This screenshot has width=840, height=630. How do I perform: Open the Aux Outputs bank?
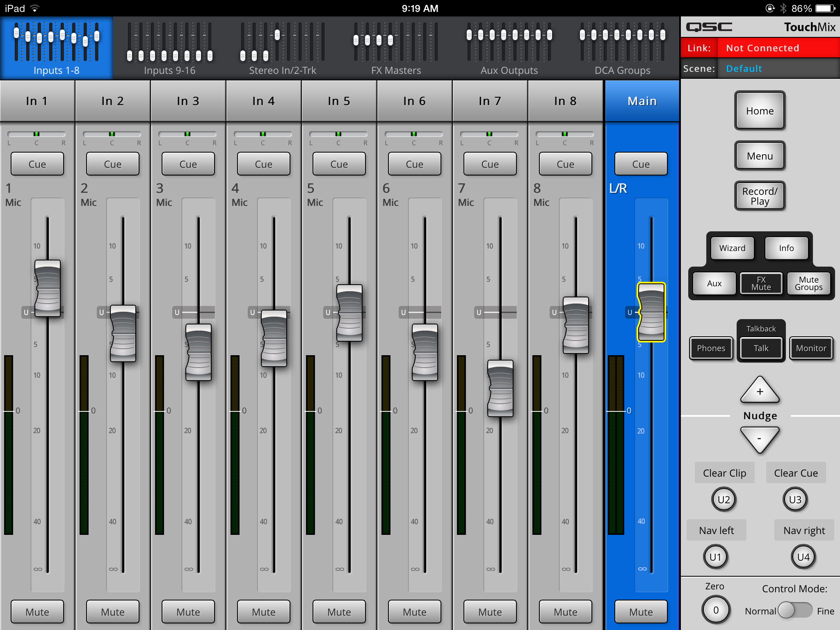click(509, 47)
